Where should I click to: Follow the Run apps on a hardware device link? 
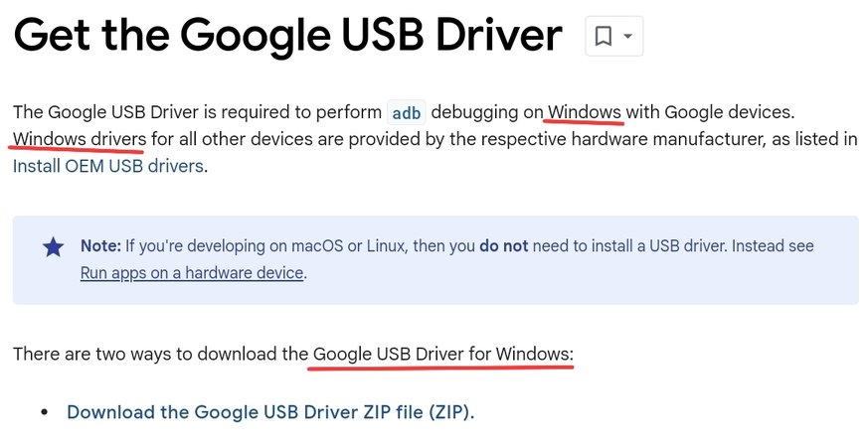point(192,273)
